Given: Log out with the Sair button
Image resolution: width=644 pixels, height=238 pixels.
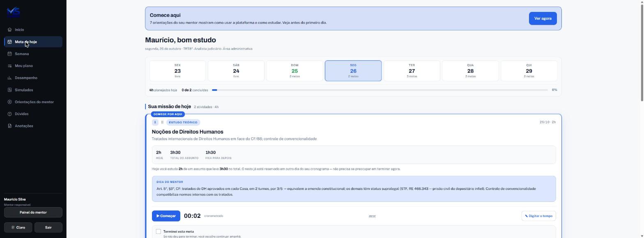Looking at the screenshot, I should coord(48,227).
